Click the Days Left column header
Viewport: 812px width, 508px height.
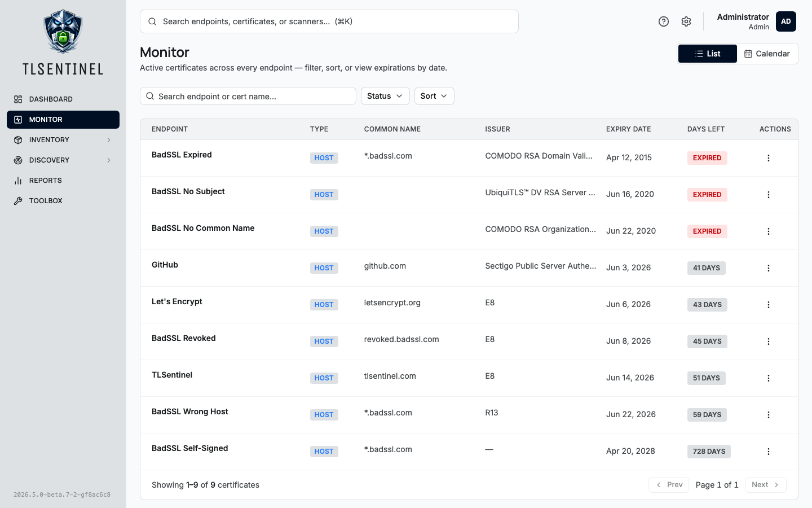(x=706, y=129)
